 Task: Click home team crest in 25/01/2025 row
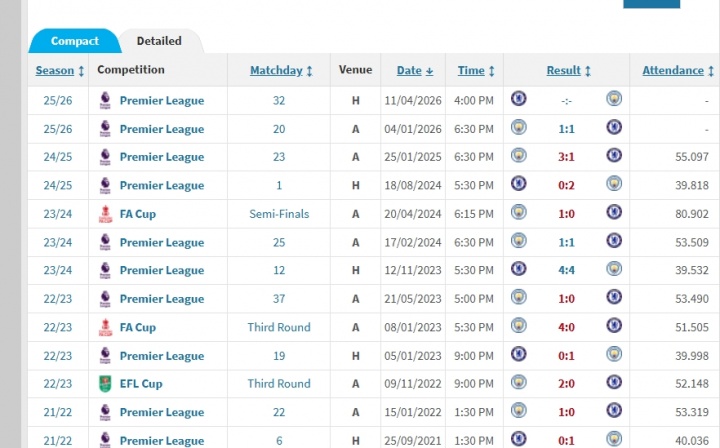point(518,156)
